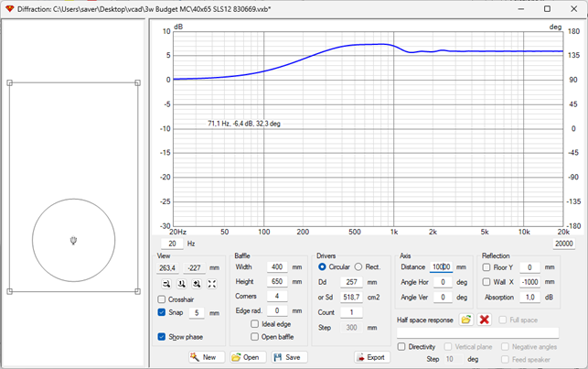Viewport: 588px width, 369px height.
Task: Edit the Corners count field
Action: coord(277,296)
